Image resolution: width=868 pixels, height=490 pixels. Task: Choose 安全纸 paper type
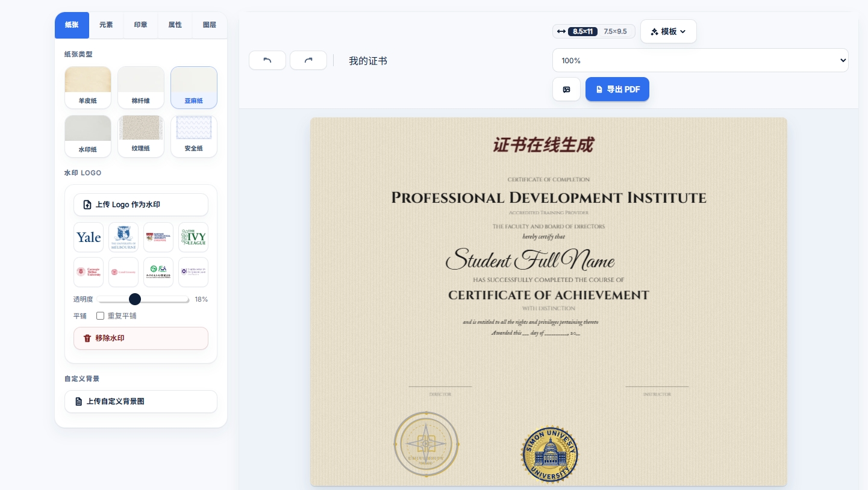coord(194,136)
